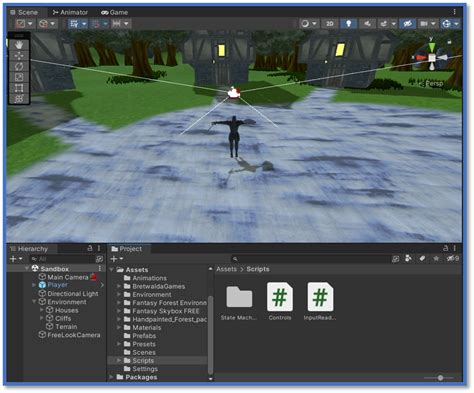
Task: Click the snap increment icon
Action: (x=116, y=24)
